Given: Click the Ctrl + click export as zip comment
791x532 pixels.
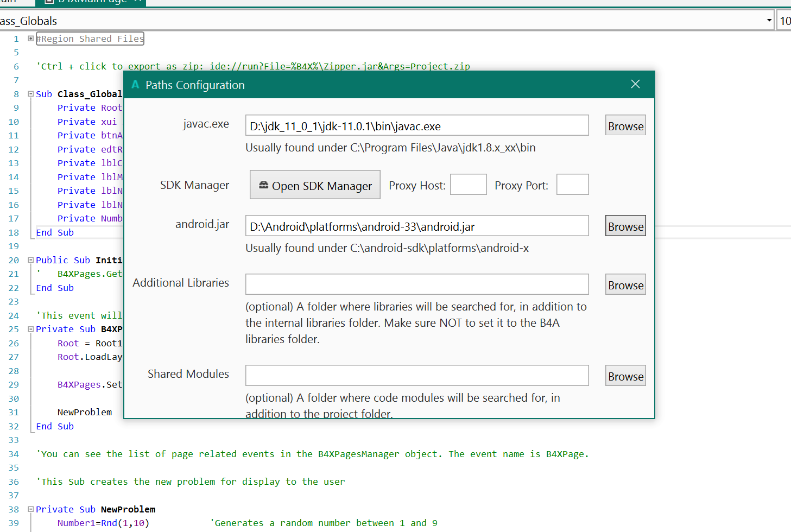Looking at the screenshot, I should point(253,66).
